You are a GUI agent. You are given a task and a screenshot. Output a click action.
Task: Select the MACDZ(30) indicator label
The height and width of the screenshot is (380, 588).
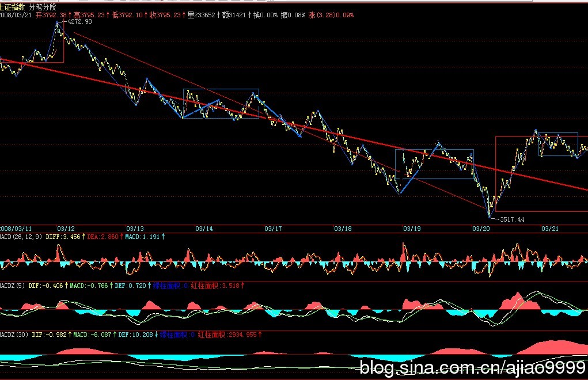pos(14,334)
